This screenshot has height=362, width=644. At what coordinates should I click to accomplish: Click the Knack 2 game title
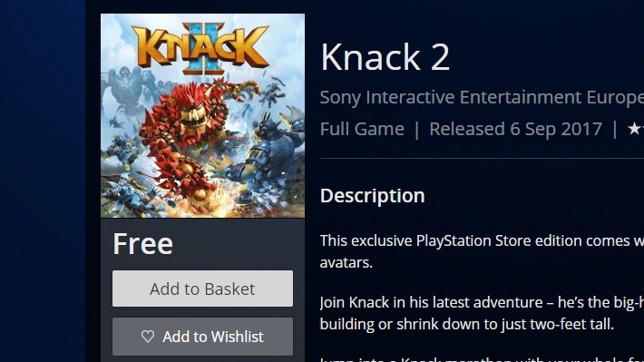point(385,56)
